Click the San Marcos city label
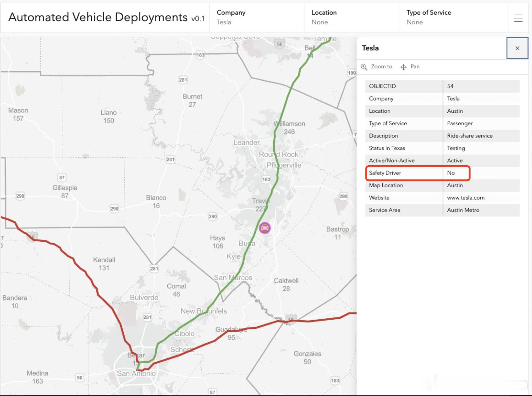The height and width of the screenshot is (396, 532). pyautogui.click(x=233, y=277)
